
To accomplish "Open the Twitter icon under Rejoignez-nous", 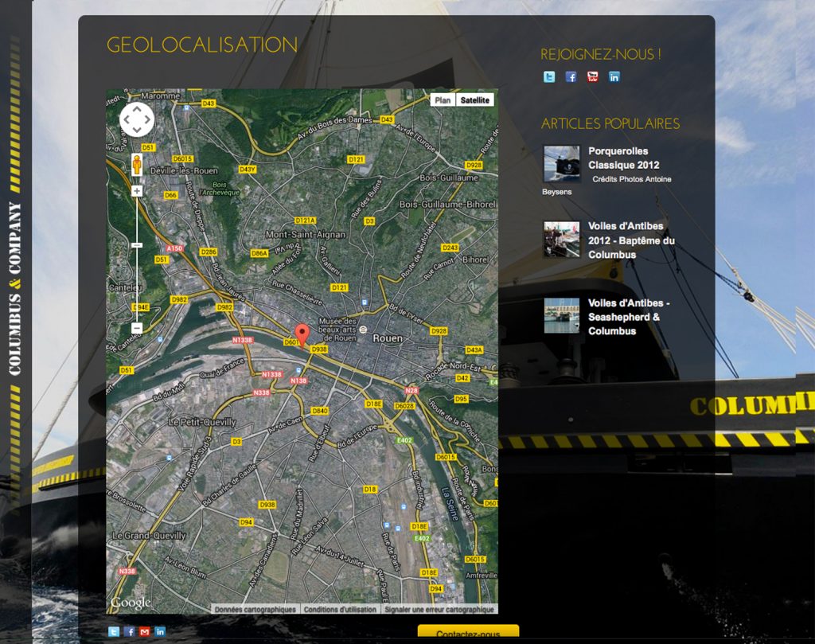I will click(549, 77).
